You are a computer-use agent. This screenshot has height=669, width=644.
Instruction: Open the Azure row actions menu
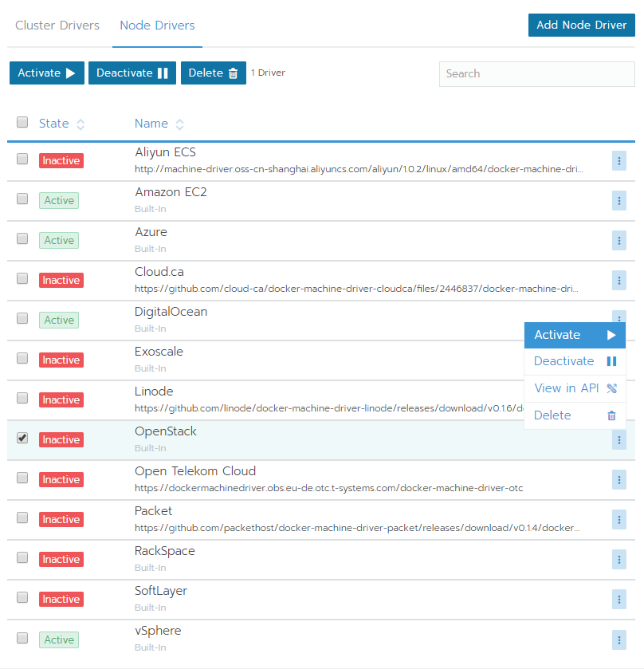(618, 241)
